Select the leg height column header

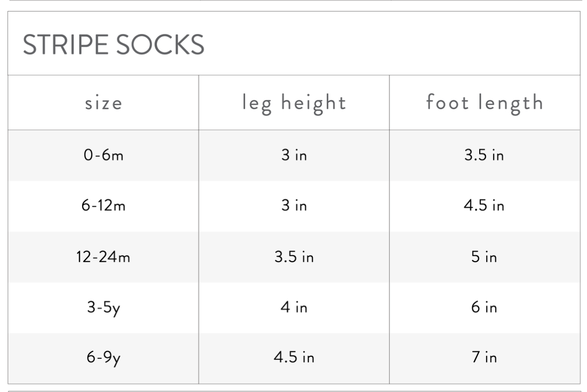[x=294, y=103]
